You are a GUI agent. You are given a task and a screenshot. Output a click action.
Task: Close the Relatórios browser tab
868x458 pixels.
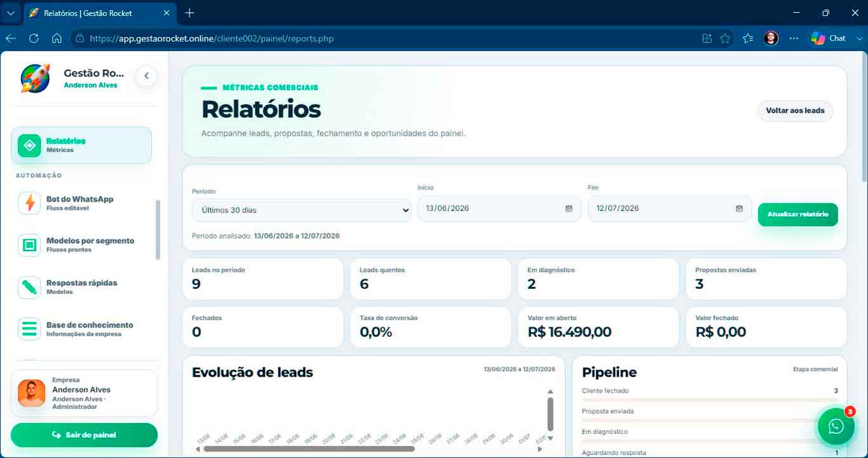(166, 13)
